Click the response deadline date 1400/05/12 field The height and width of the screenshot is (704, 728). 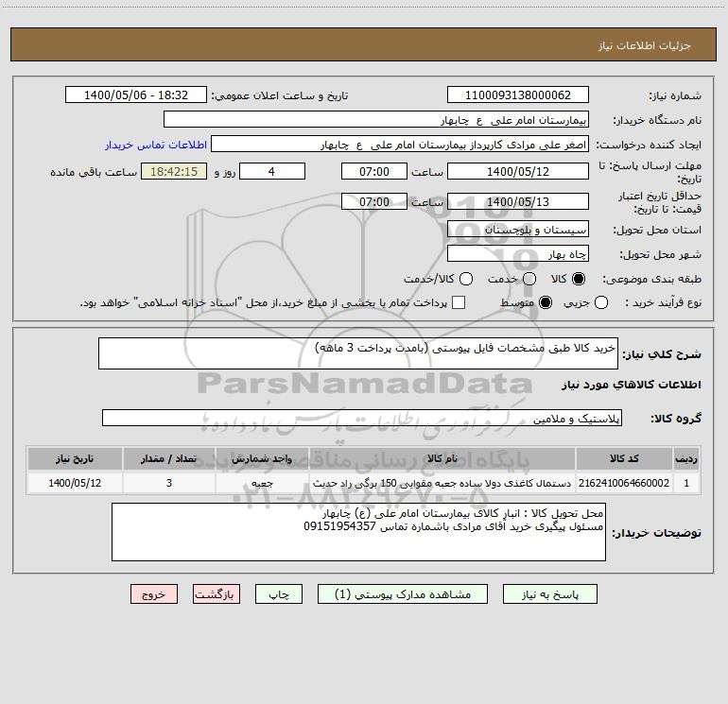pos(518,171)
